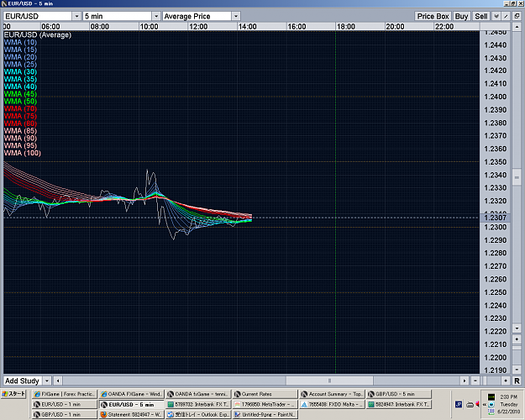The image size is (525, 420).
Task: Switch to OANDA FXGame Windows taskbar item
Action: tap(131, 394)
